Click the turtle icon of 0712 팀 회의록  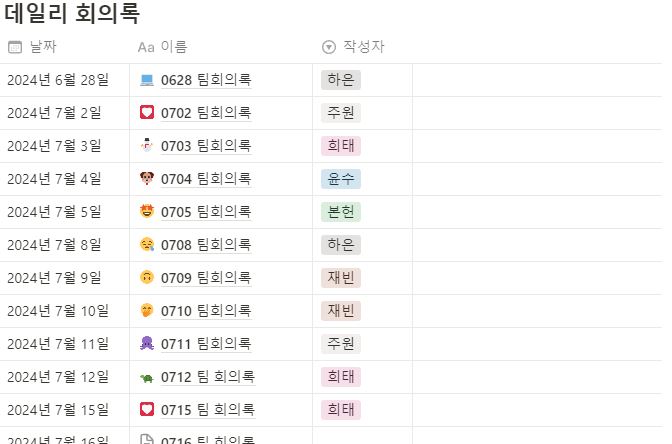pos(147,378)
